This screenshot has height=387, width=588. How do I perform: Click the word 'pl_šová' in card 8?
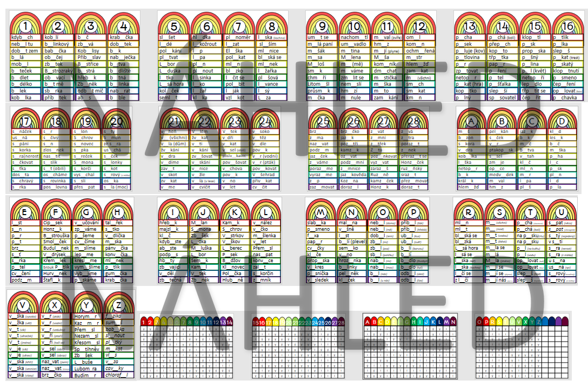click(268, 78)
